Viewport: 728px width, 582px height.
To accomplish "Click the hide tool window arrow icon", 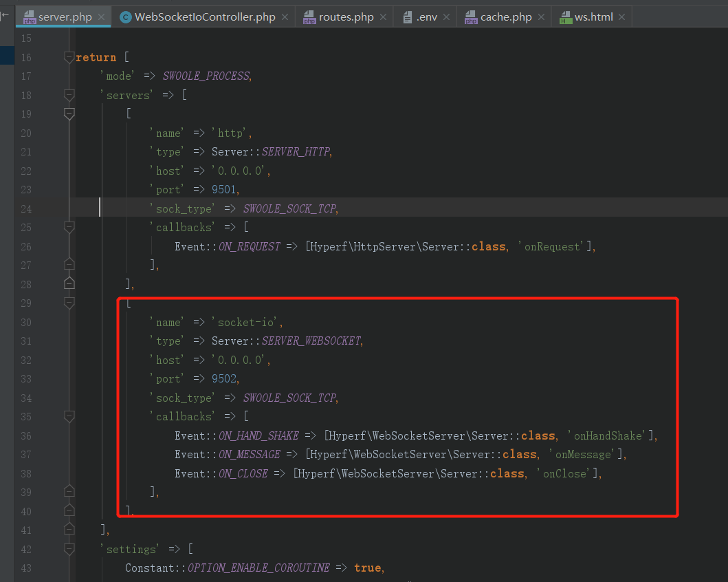I will click(5, 16).
